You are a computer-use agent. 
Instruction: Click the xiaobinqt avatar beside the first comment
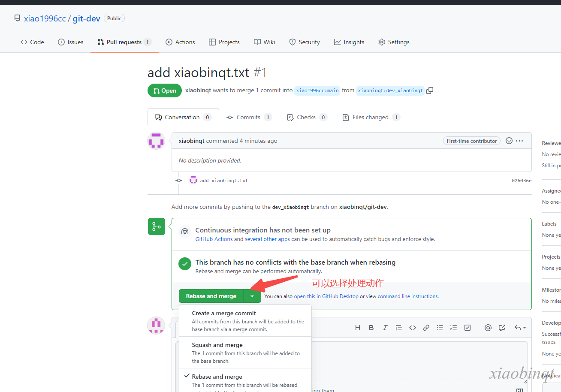click(156, 141)
